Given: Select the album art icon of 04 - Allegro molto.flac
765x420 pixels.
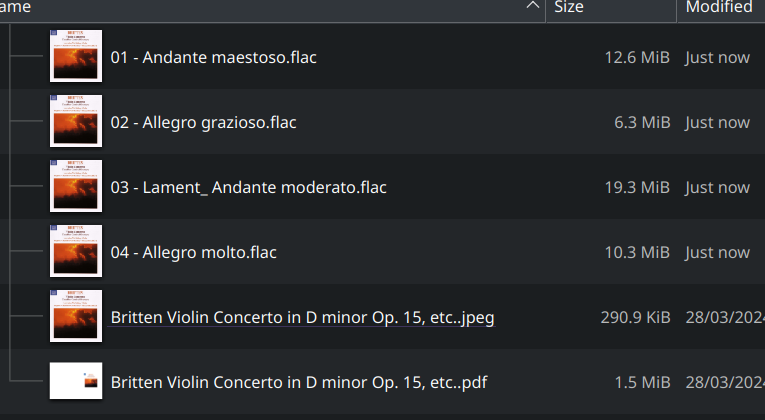Looking at the screenshot, I should coord(76,252).
